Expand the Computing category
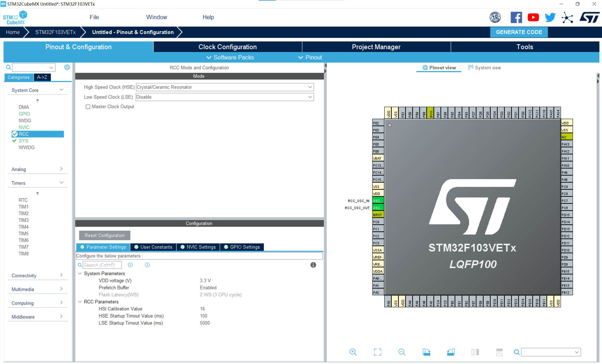Image resolution: width=602 pixels, height=364 pixels. coord(61,303)
